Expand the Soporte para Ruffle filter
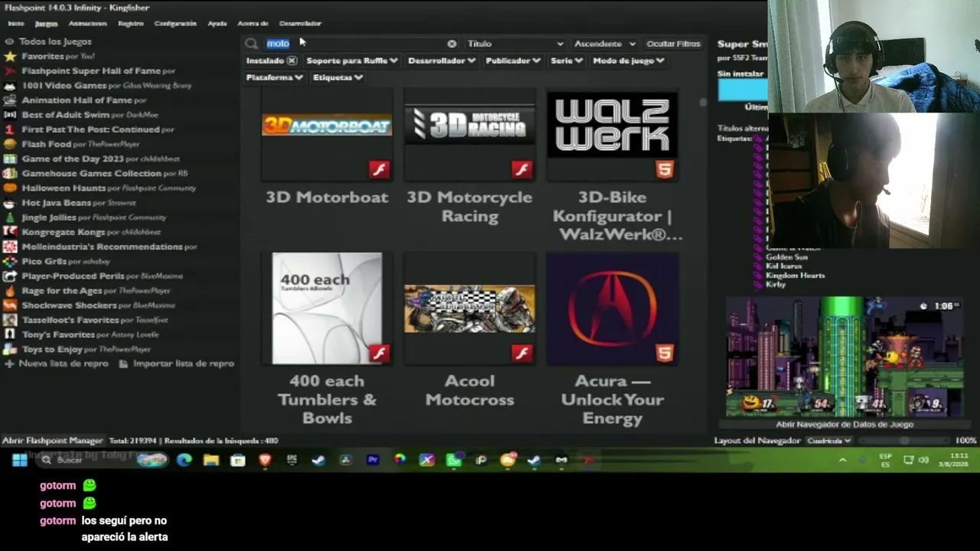Viewport: 980px width, 551px height. pyautogui.click(x=352, y=60)
